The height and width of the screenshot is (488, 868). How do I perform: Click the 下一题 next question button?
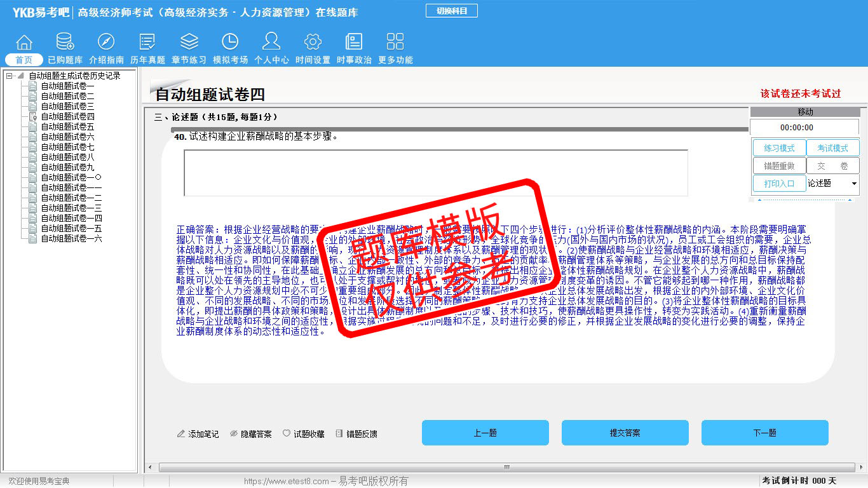pyautogui.click(x=764, y=433)
